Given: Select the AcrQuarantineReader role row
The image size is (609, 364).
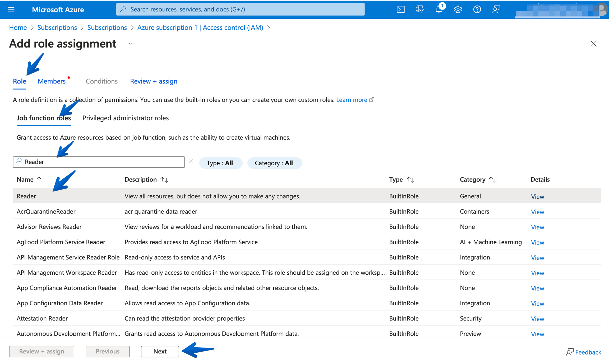Looking at the screenshot, I should click(x=46, y=211).
